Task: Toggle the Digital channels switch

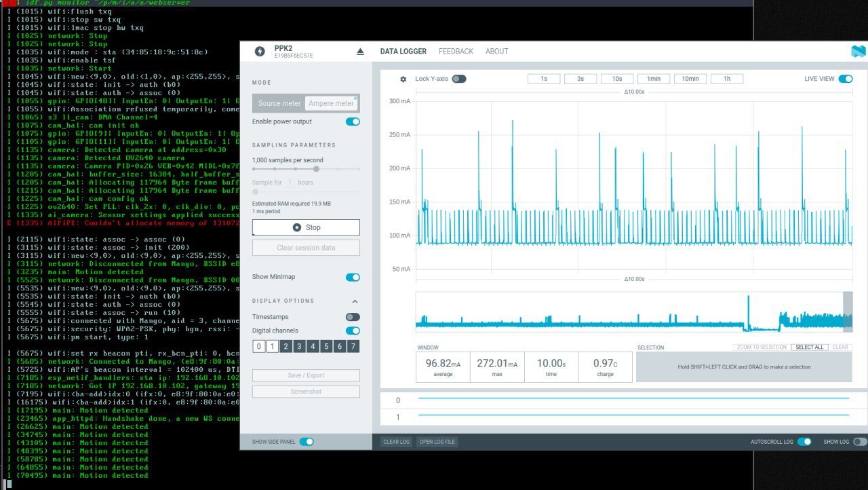Action: 353,331
